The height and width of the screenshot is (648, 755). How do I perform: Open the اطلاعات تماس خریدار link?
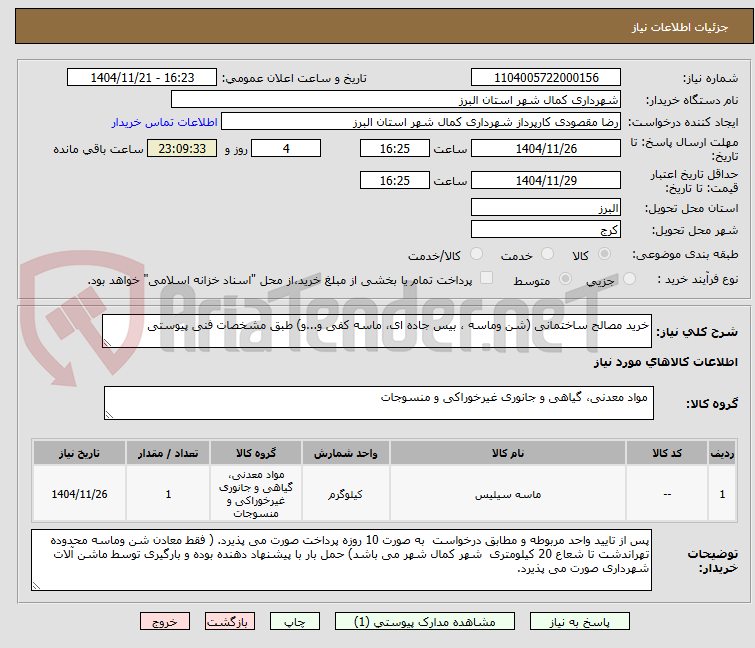click(x=165, y=122)
